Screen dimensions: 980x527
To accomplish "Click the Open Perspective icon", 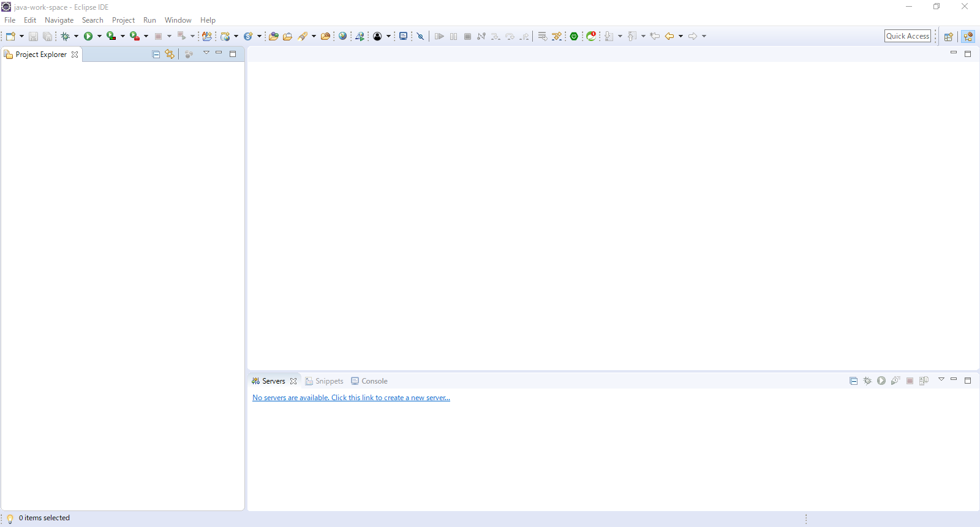I will pyautogui.click(x=948, y=37).
